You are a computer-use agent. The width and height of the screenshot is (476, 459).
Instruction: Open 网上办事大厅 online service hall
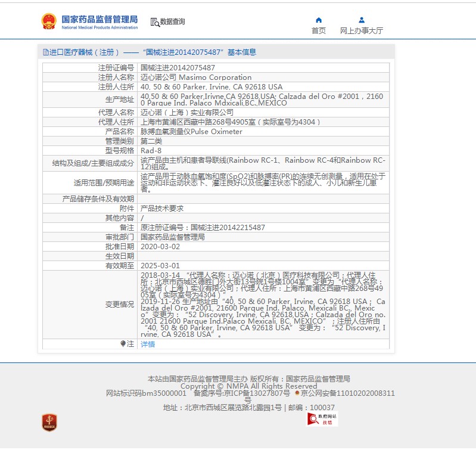tap(361, 30)
